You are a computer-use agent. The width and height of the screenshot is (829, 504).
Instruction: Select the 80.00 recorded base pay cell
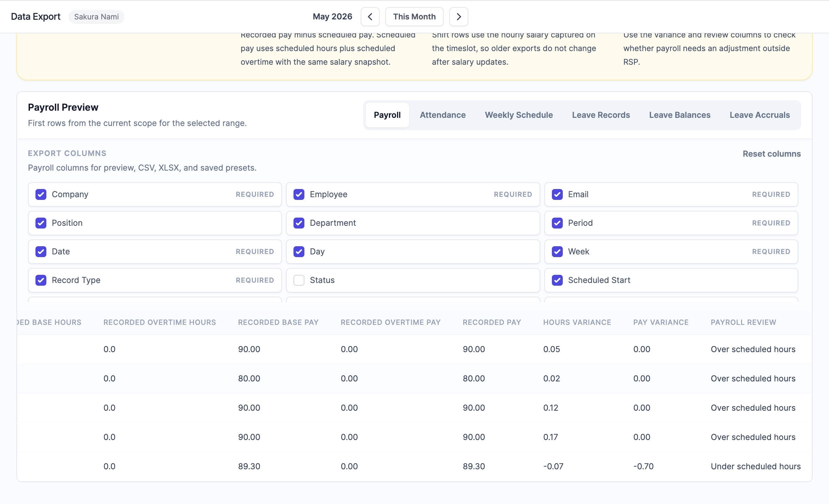pyautogui.click(x=249, y=379)
